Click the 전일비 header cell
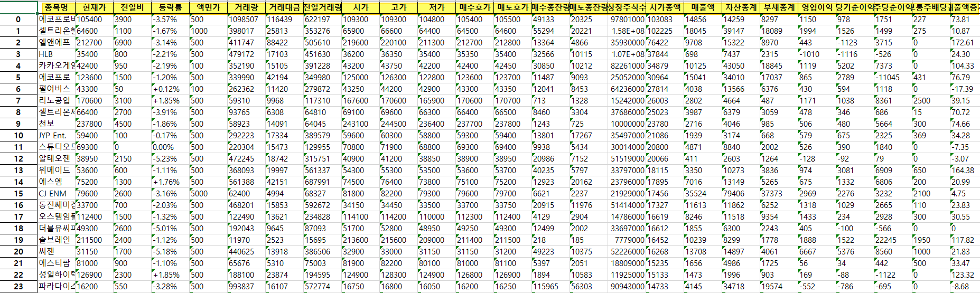Image resolution: width=980 pixels, height=293 pixels. tap(133, 7)
